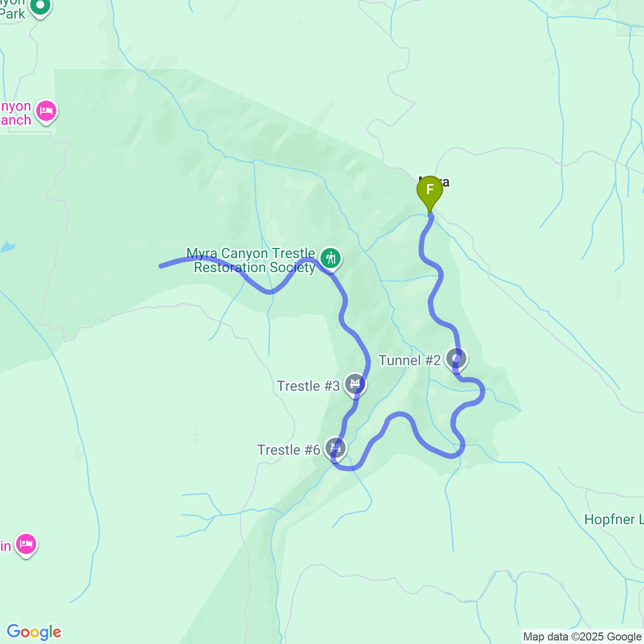Click the Tunnel #2 text label
Image resolution: width=644 pixels, height=644 pixels.
[410, 360]
